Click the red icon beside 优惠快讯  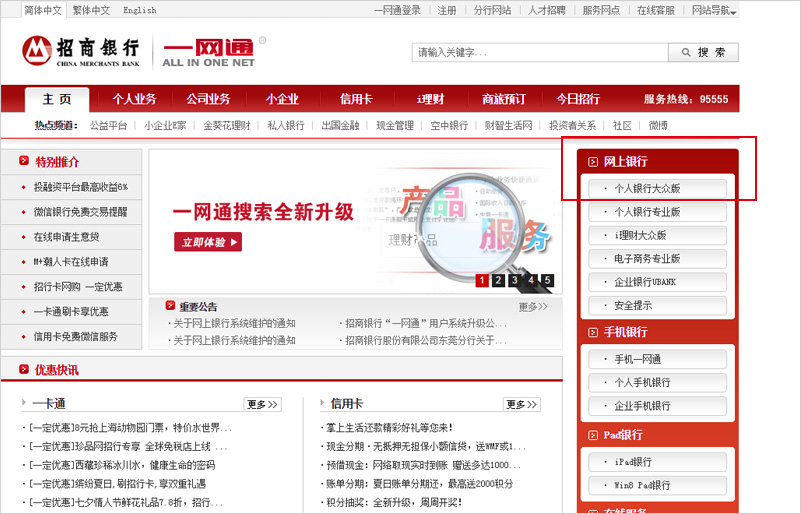click(23, 369)
